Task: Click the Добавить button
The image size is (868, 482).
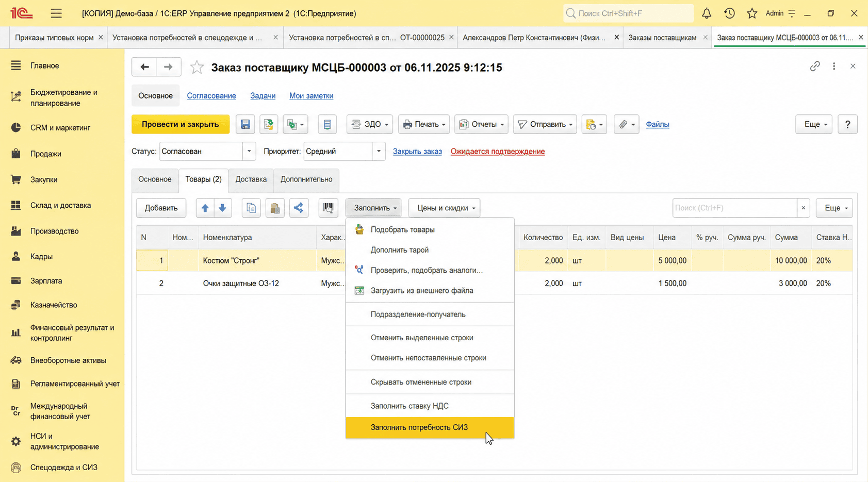Action: [161, 208]
